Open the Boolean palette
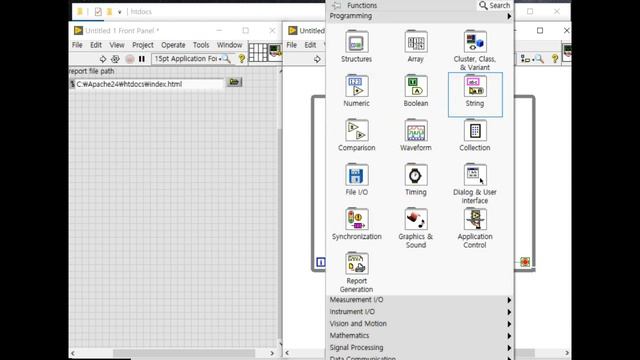Viewport: 640px width, 360px height. [416, 91]
